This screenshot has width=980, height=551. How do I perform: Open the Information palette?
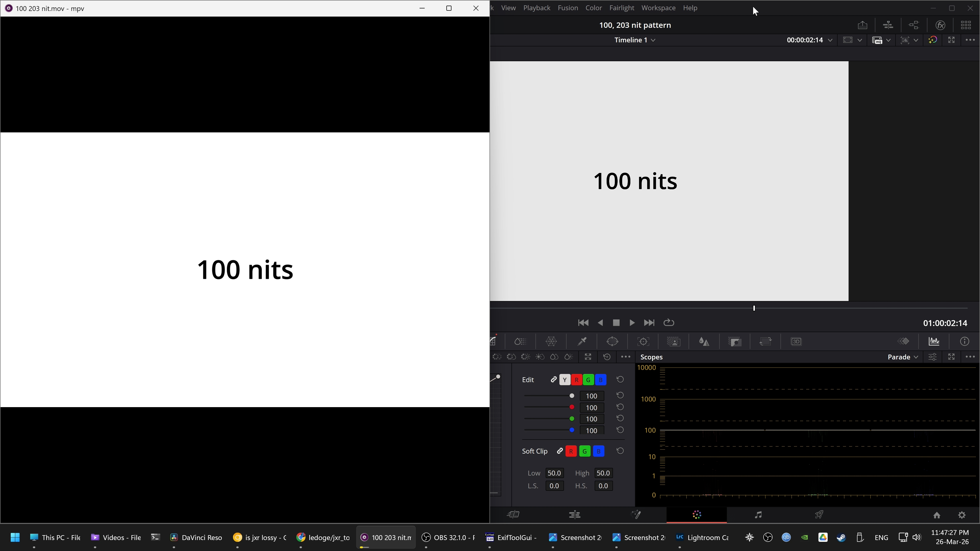coord(964,342)
